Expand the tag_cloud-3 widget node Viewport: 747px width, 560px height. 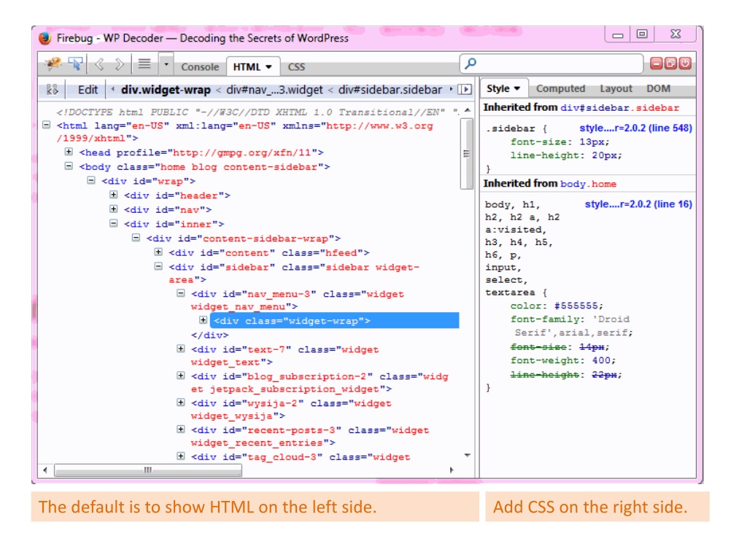pyautogui.click(x=181, y=456)
